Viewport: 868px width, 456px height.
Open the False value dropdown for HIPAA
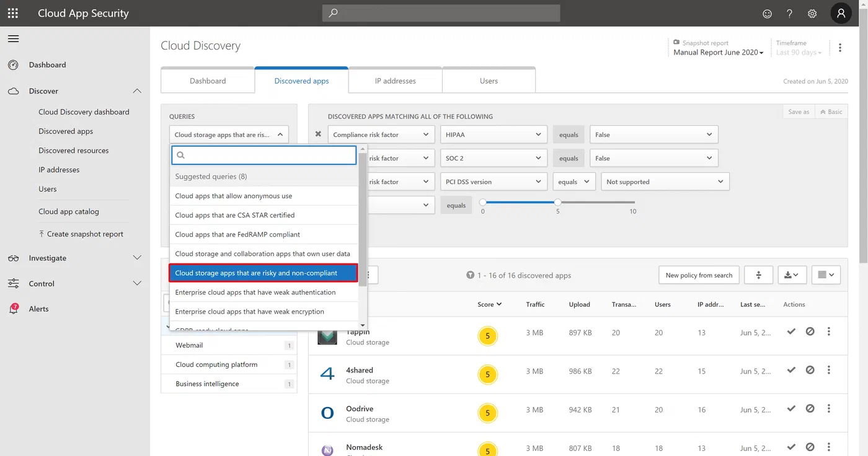(x=653, y=134)
